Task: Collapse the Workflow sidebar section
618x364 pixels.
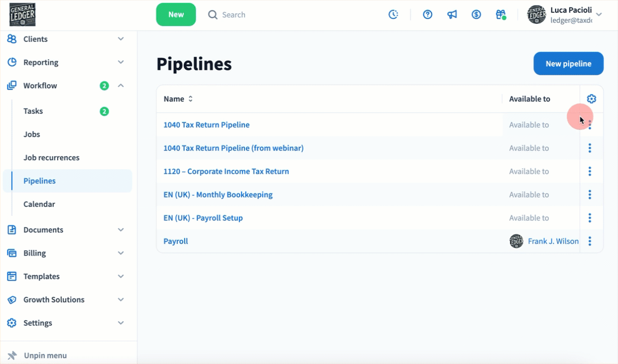Action: click(x=121, y=86)
